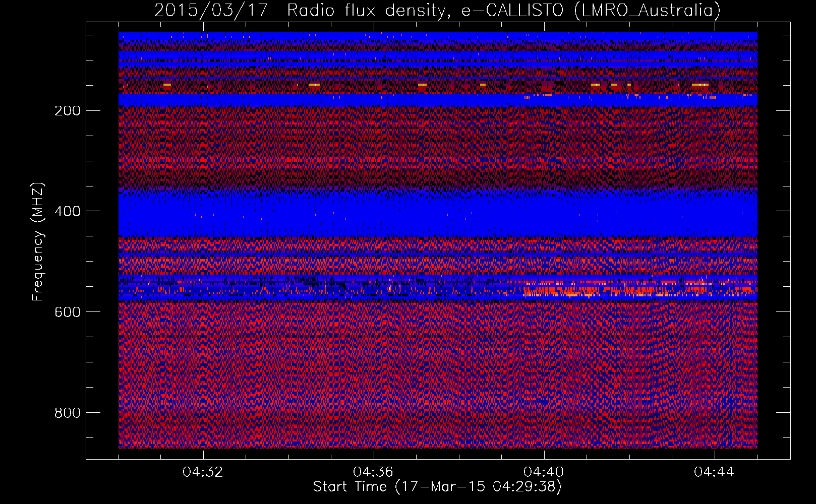Click the 04:40 time tick label
The height and width of the screenshot is (504, 816).
pyautogui.click(x=544, y=472)
